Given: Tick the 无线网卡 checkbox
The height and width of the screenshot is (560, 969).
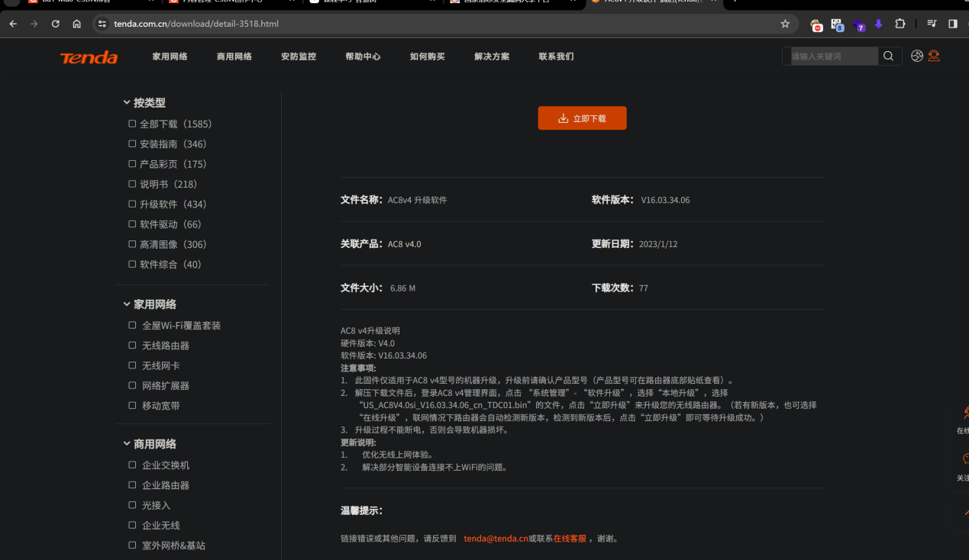Looking at the screenshot, I should click(133, 365).
